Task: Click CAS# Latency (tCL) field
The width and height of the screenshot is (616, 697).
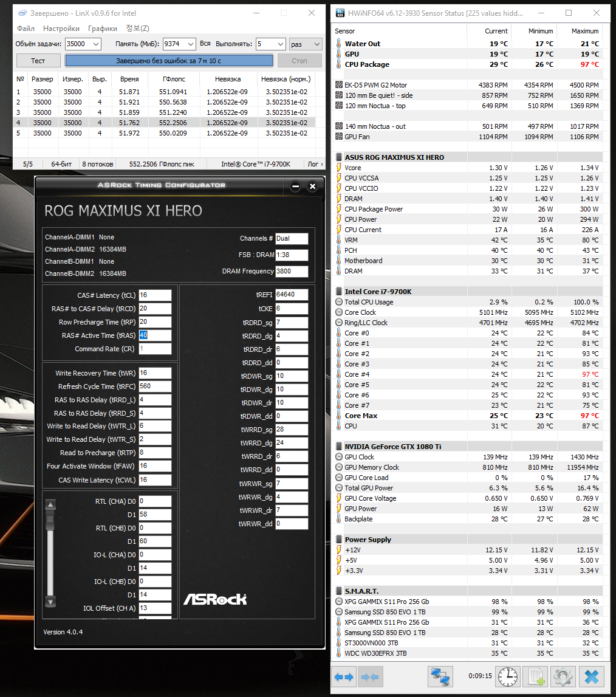Action: [x=155, y=295]
